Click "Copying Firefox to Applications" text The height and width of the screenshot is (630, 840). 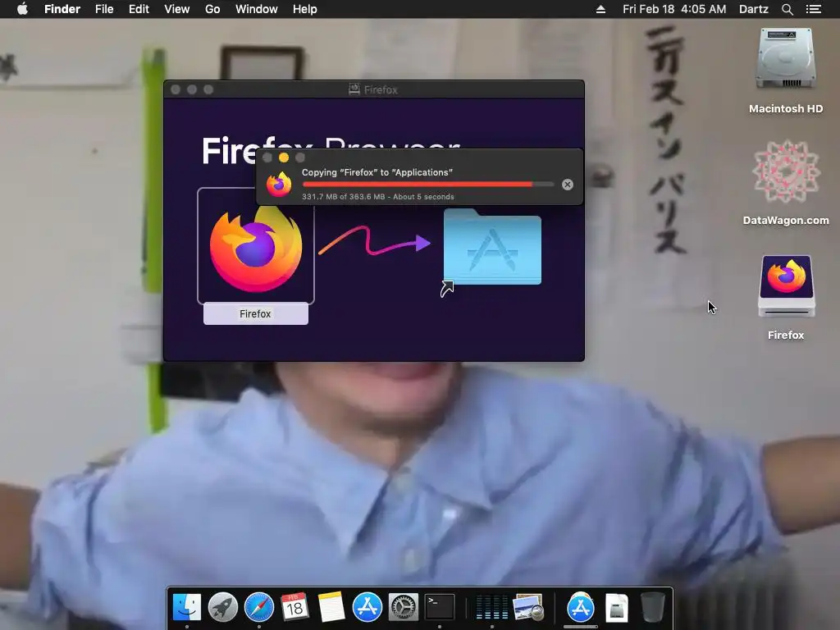point(377,172)
